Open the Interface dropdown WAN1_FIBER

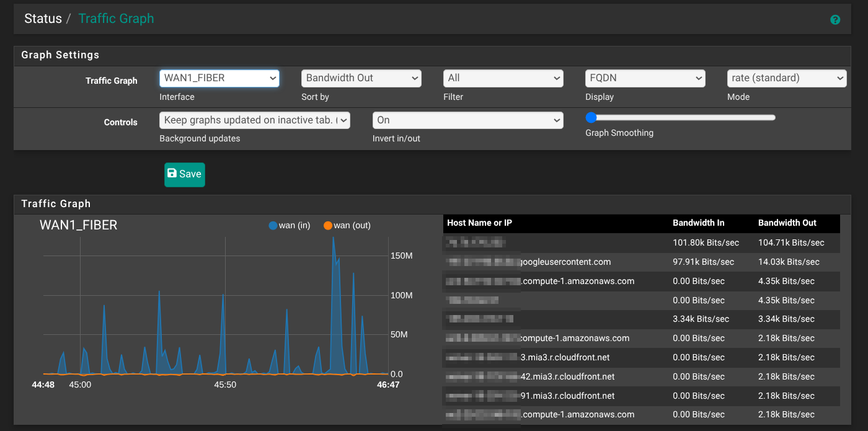tap(219, 78)
